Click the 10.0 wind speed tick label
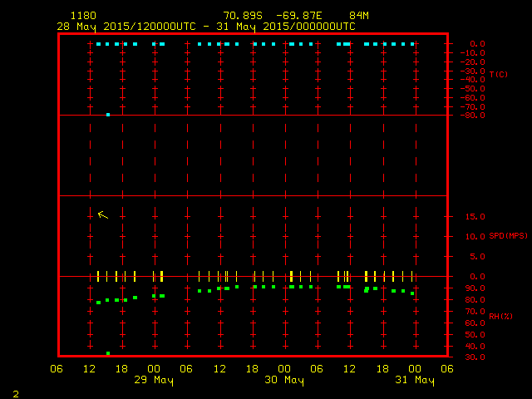Image resolution: width=532 pixels, height=399 pixels. (475, 236)
